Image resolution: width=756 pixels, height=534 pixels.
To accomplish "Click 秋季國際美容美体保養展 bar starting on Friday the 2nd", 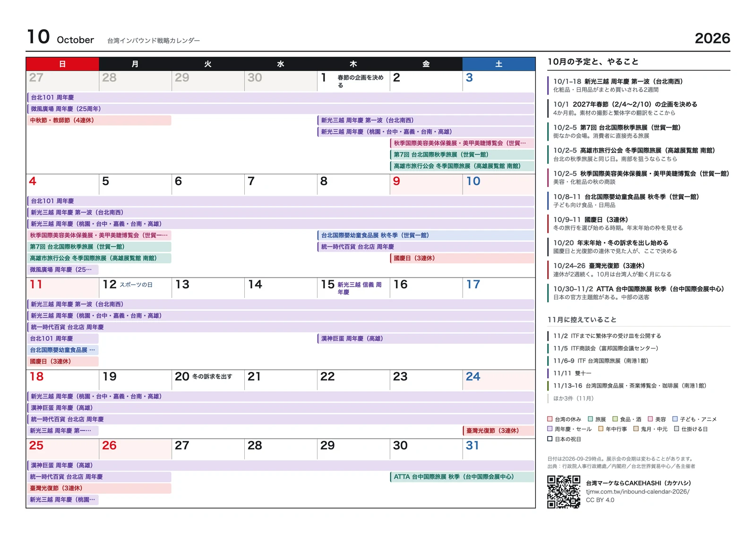I will pos(462,143).
